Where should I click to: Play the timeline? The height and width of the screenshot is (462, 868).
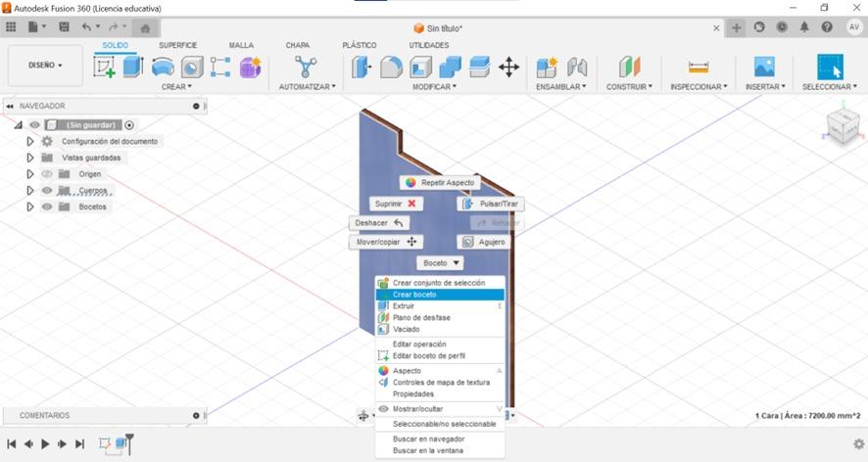click(45, 443)
